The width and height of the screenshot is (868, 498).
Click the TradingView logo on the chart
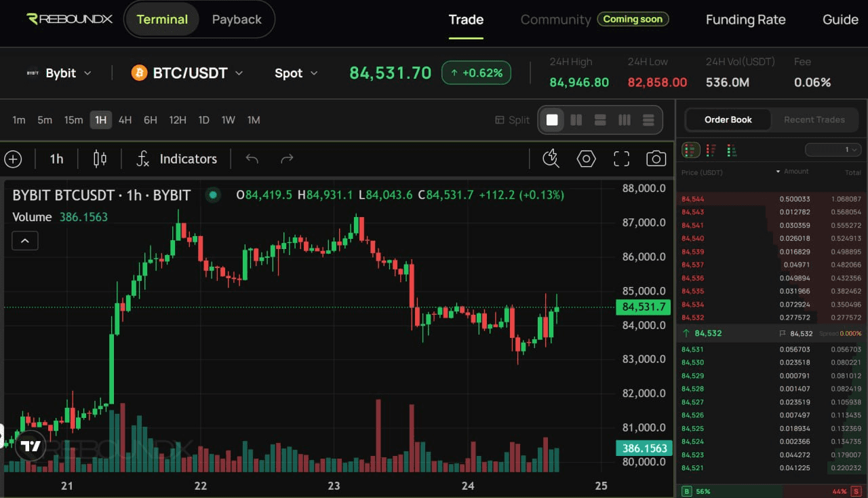click(31, 446)
